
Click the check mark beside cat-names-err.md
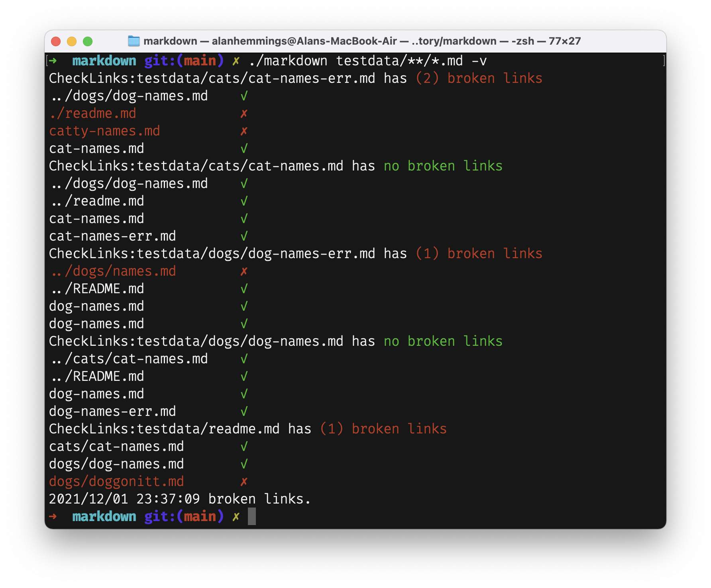(x=244, y=236)
